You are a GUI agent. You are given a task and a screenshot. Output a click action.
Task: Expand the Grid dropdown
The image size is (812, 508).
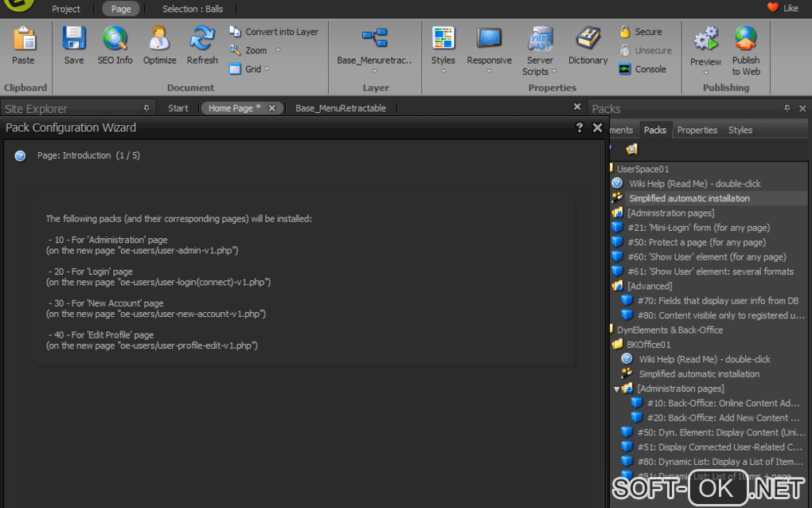pyautogui.click(x=267, y=69)
